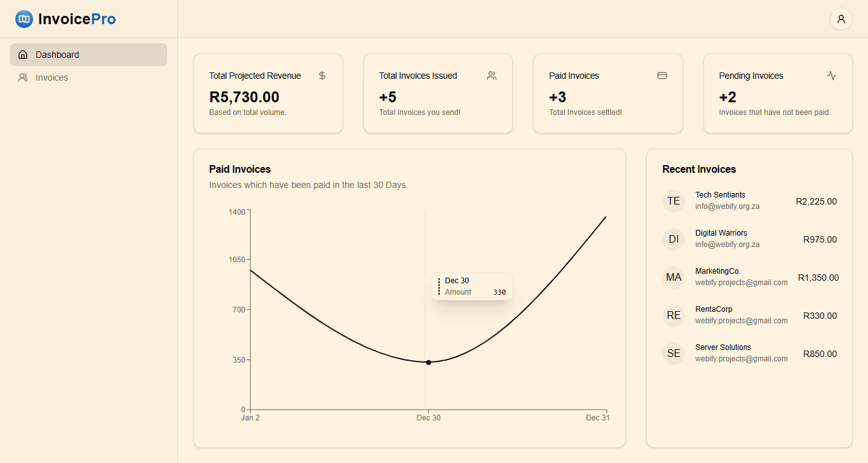The width and height of the screenshot is (868, 463).
Task: Click the credit card icon on Paid Invoices
Action: click(x=661, y=76)
